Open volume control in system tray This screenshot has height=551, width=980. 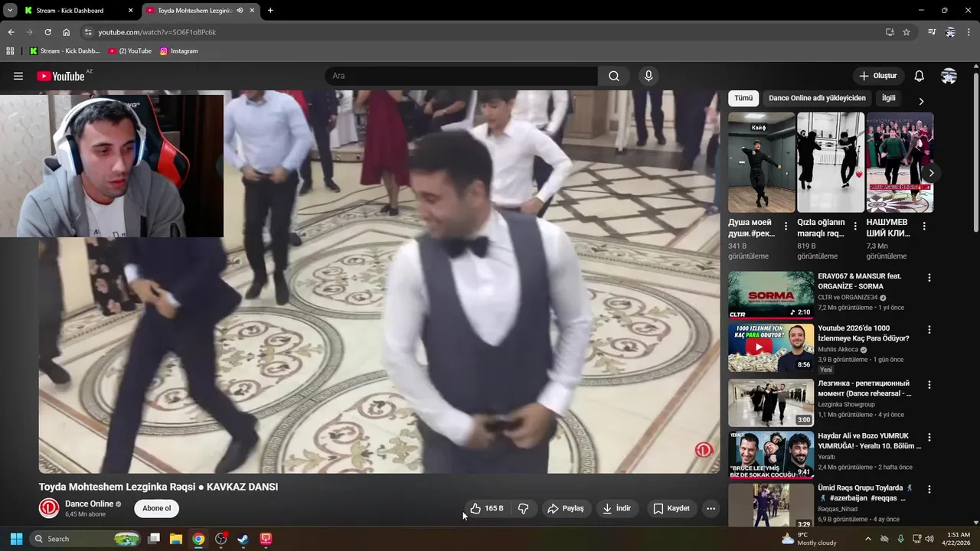point(929,539)
